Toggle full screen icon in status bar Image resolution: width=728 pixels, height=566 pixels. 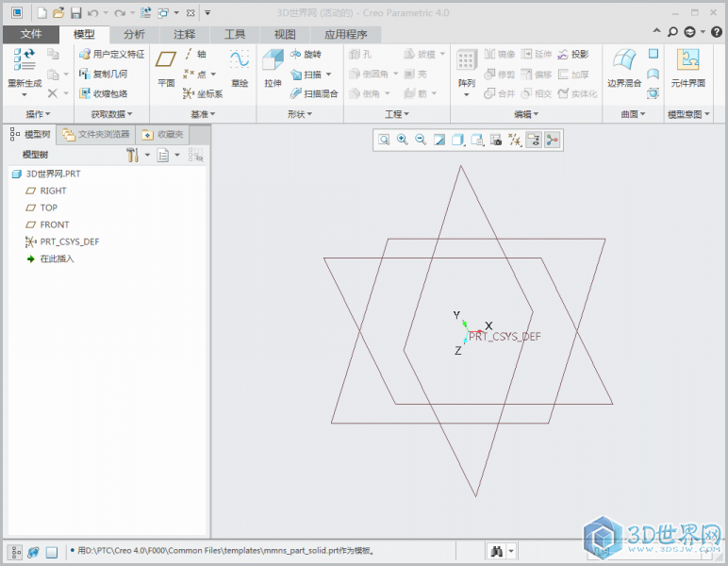point(52,552)
